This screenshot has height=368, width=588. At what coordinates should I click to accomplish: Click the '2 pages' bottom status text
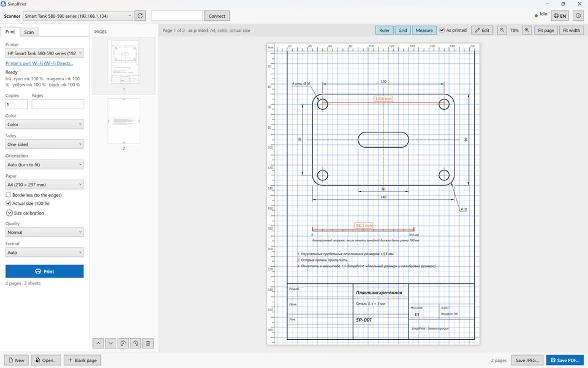click(x=499, y=361)
